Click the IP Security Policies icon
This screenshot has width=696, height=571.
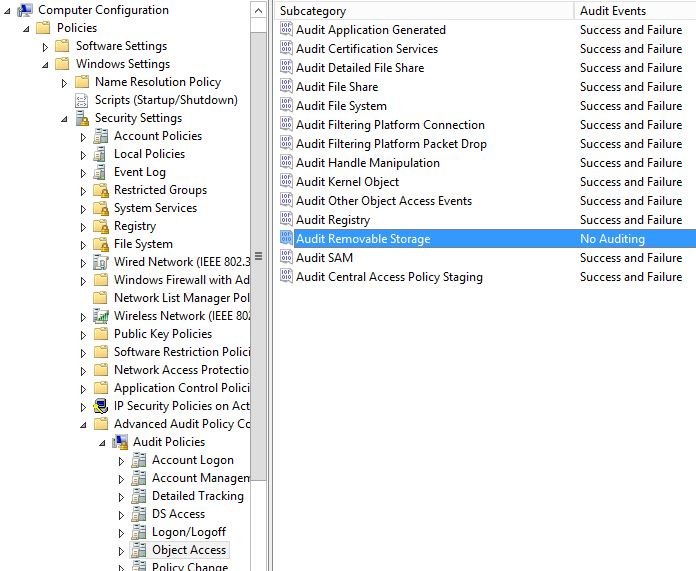click(100, 406)
